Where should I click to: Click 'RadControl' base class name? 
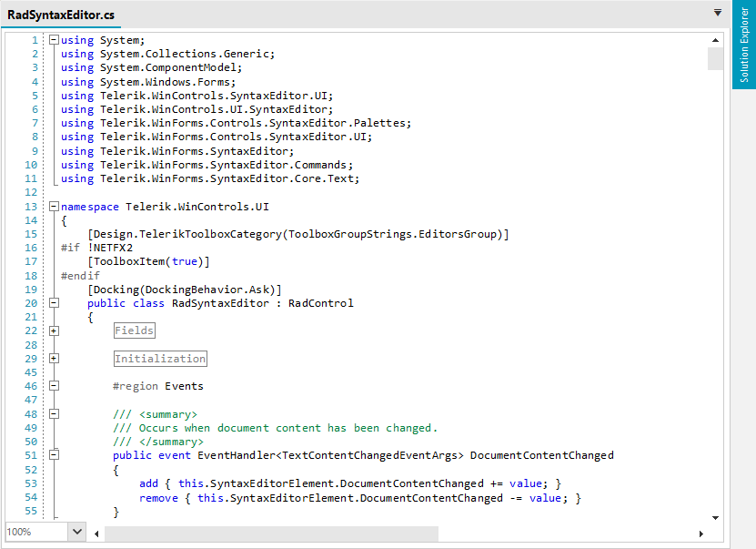[320, 303]
